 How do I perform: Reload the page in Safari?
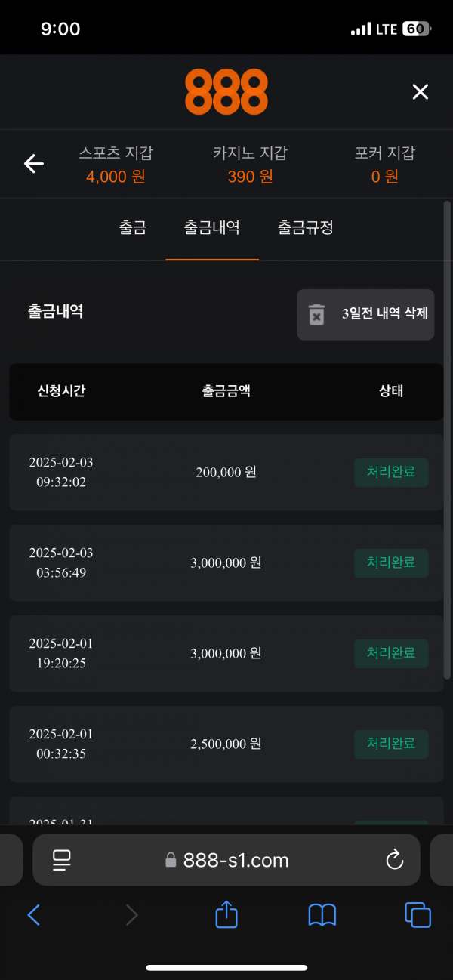(x=394, y=859)
